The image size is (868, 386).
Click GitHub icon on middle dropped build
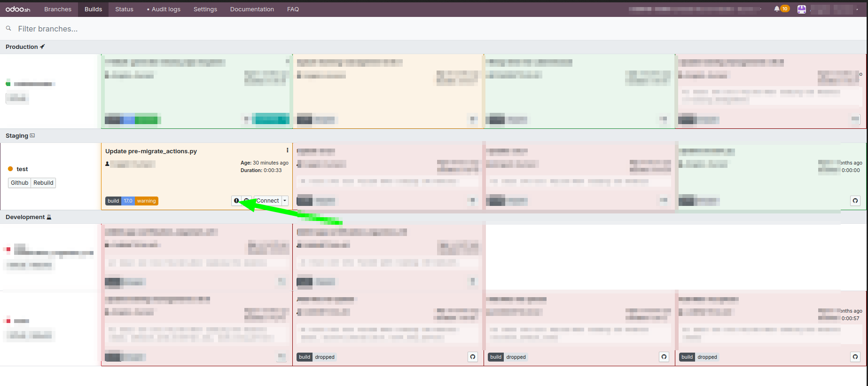pyautogui.click(x=664, y=357)
